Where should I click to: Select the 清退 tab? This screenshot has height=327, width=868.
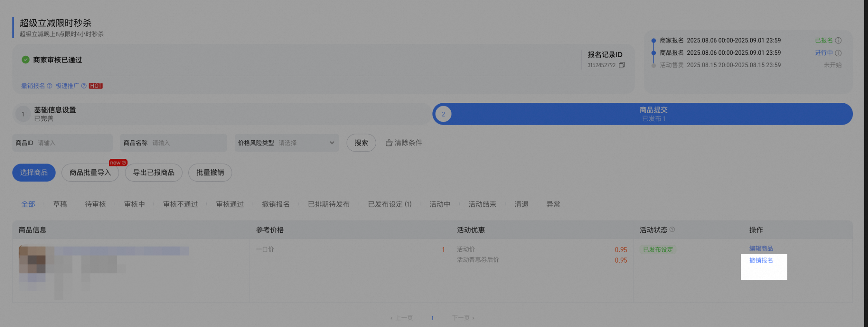(x=521, y=204)
